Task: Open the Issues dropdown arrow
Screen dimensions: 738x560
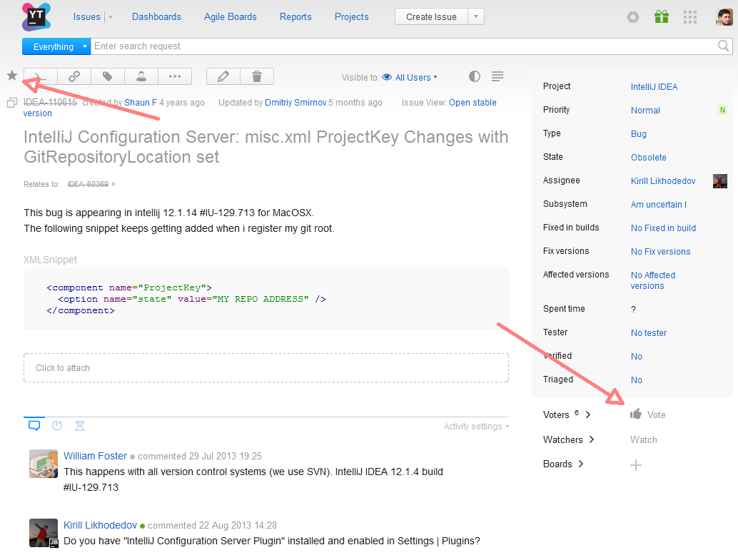Action: [111, 17]
